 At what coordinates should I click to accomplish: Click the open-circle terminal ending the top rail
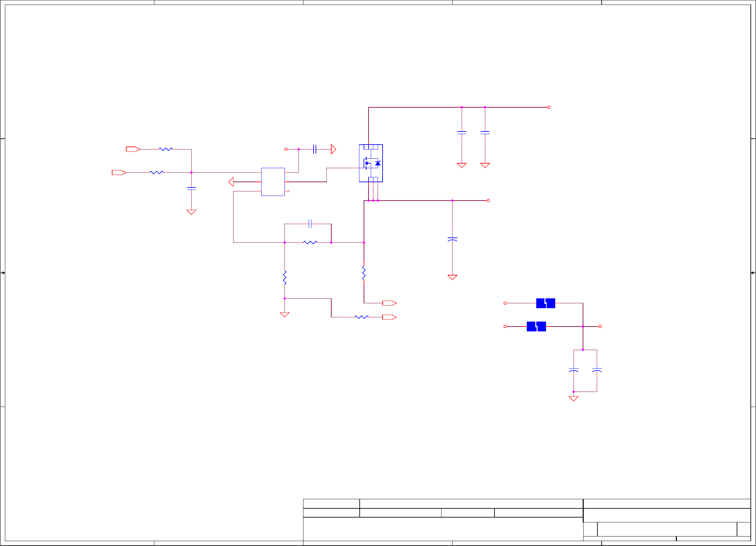point(549,107)
